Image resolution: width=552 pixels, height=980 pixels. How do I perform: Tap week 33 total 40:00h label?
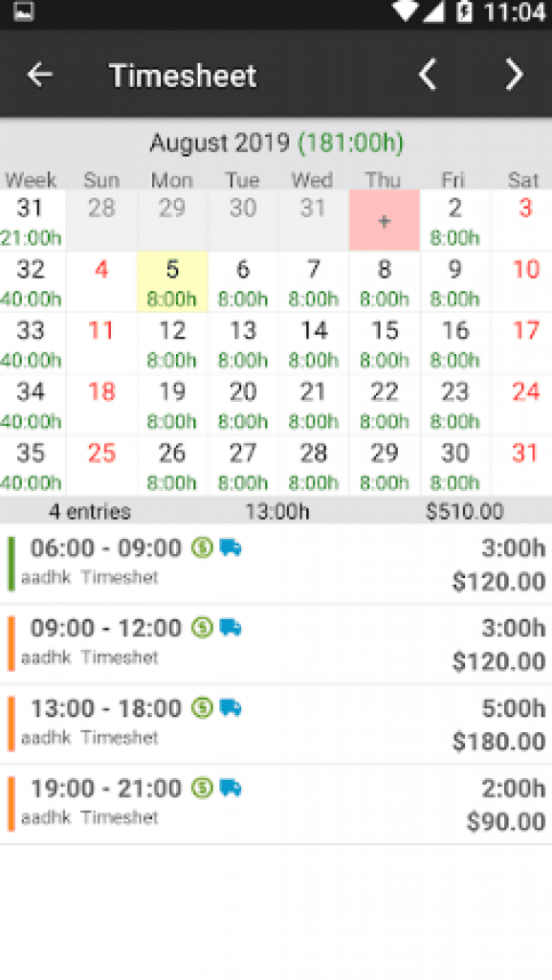pos(30,360)
